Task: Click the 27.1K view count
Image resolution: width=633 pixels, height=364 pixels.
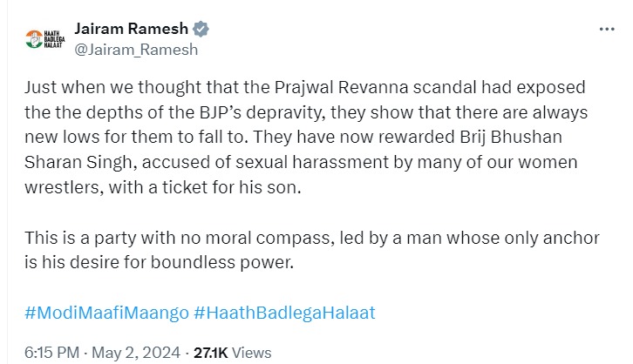Action: pyautogui.click(x=209, y=353)
